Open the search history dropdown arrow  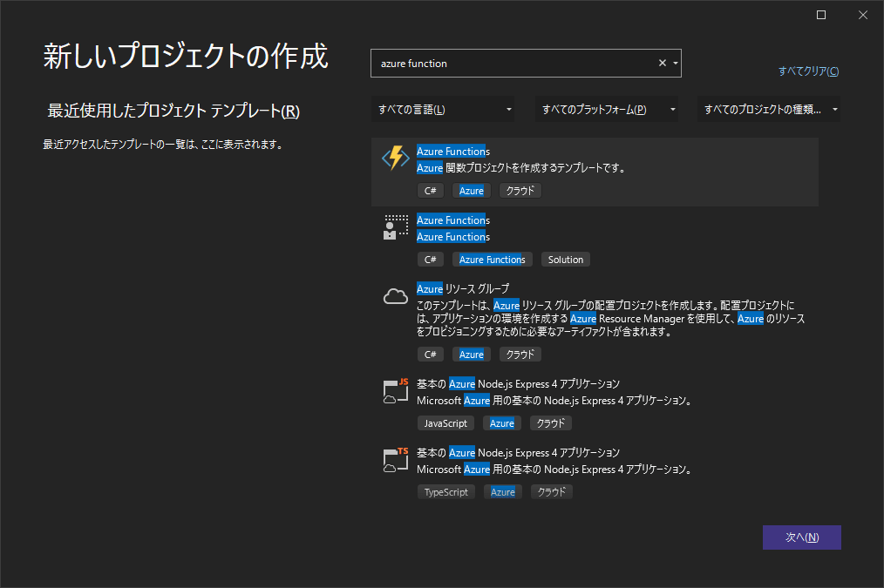coord(676,63)
